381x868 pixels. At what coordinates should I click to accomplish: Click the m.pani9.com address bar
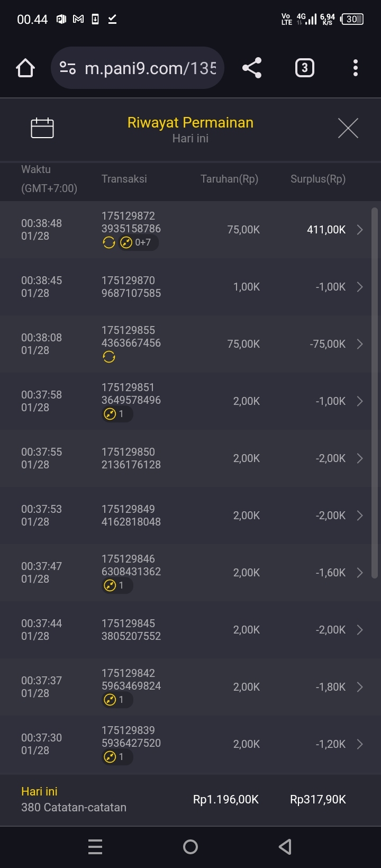pos(150,68)
